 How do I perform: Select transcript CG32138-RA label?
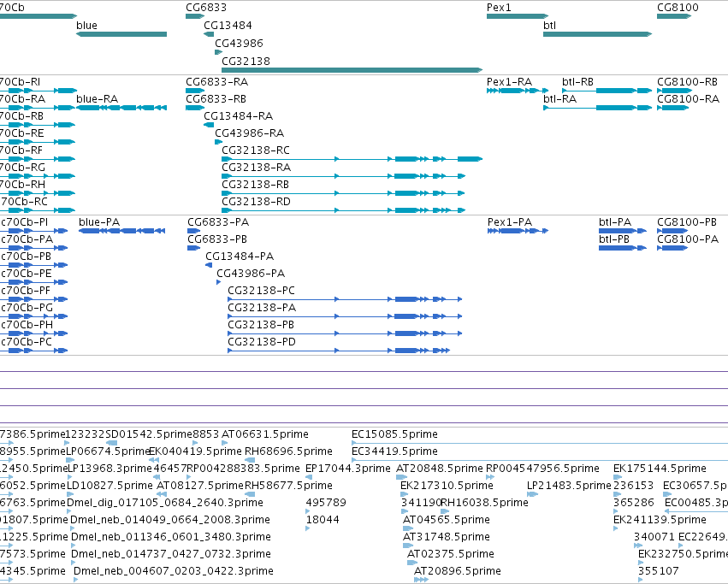click(x=257, y=167)
